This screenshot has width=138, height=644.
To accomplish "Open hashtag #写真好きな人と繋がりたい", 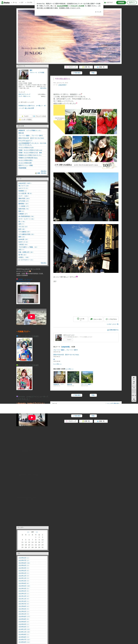I will pyautogui.click(x=27, y=106).
